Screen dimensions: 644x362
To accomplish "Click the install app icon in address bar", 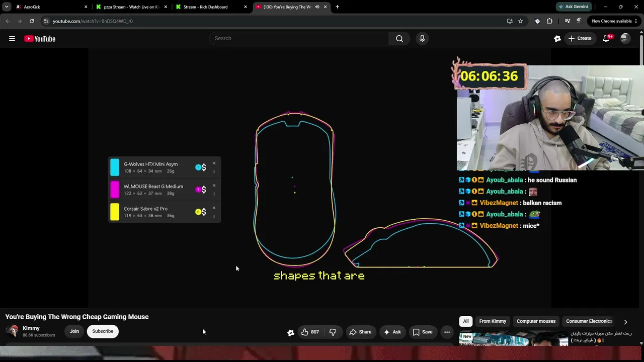I will click(x=510, y=21).
